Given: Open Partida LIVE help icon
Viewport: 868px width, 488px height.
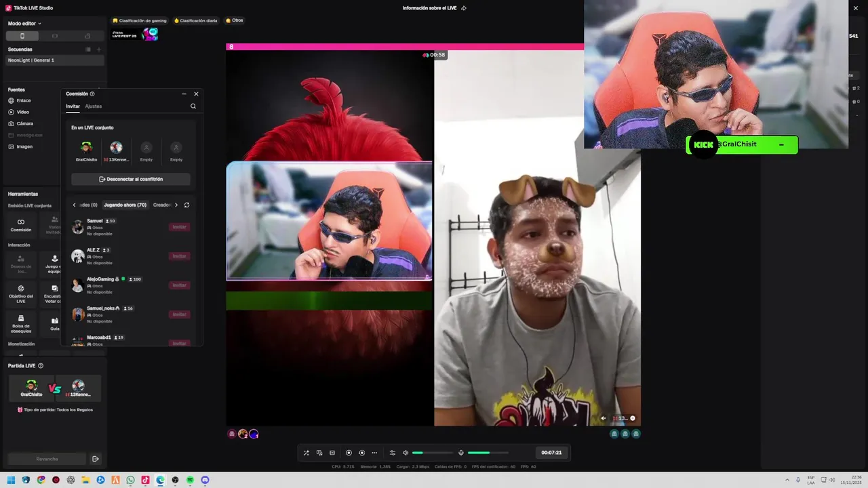Looking at the screenshot, I should coord(41,366).
